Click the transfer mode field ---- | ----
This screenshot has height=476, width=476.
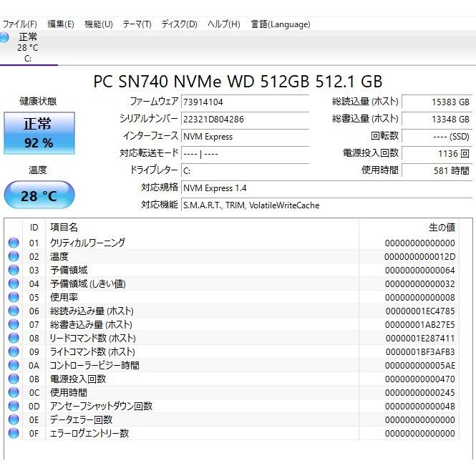[246, 154]
